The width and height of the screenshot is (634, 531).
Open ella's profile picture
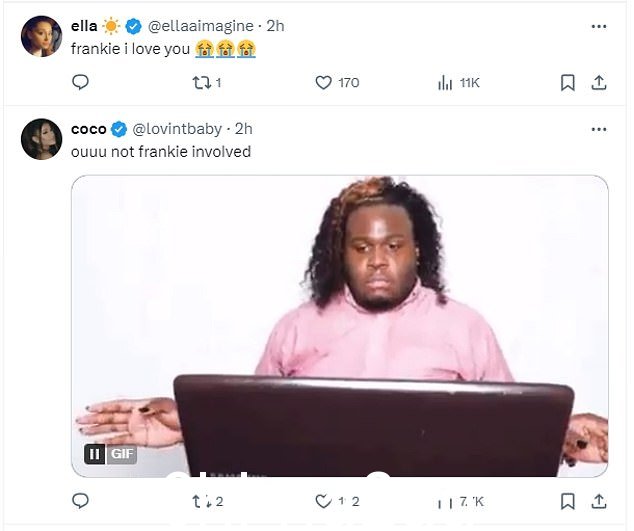[x=41, y=36]
